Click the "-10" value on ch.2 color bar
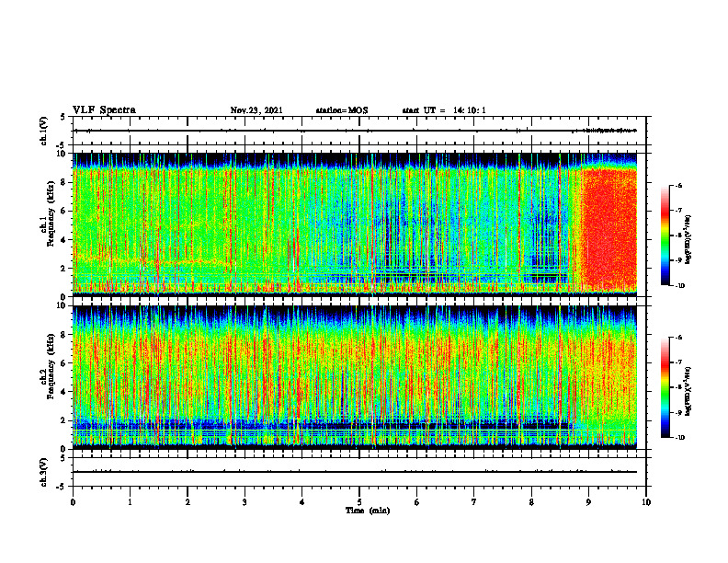 click(680, 438)
